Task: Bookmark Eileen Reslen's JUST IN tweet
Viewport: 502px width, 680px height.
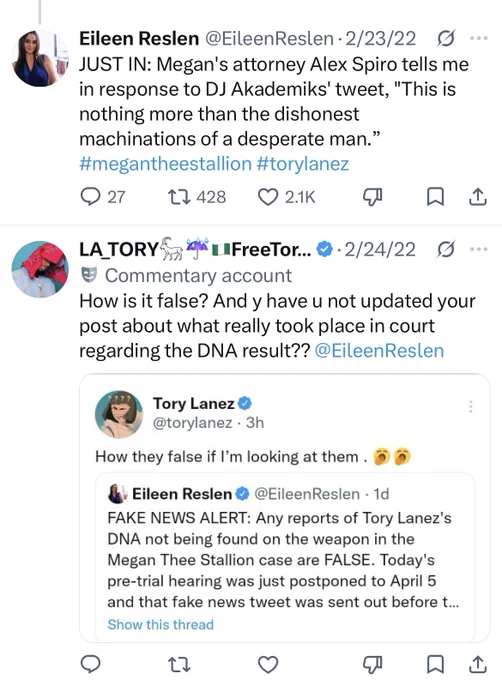Action: tap(435, 197)
